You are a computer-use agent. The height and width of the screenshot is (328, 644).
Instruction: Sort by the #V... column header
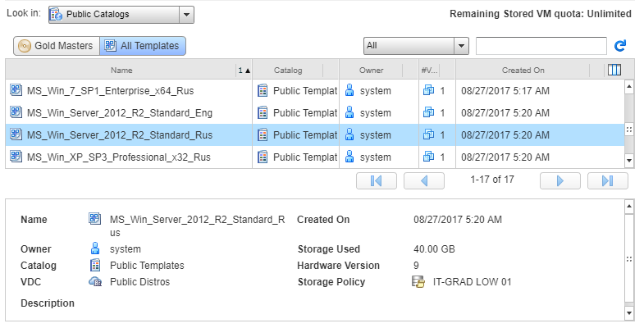(430, 71)
